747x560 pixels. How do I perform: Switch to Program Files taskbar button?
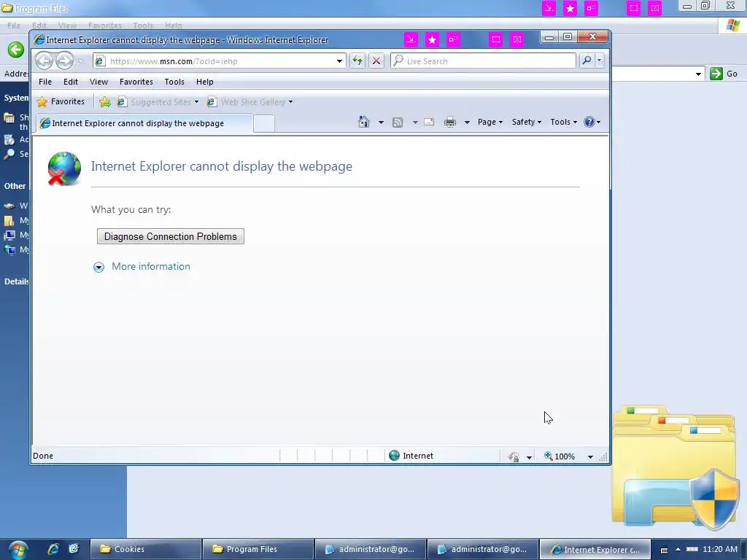258,549
